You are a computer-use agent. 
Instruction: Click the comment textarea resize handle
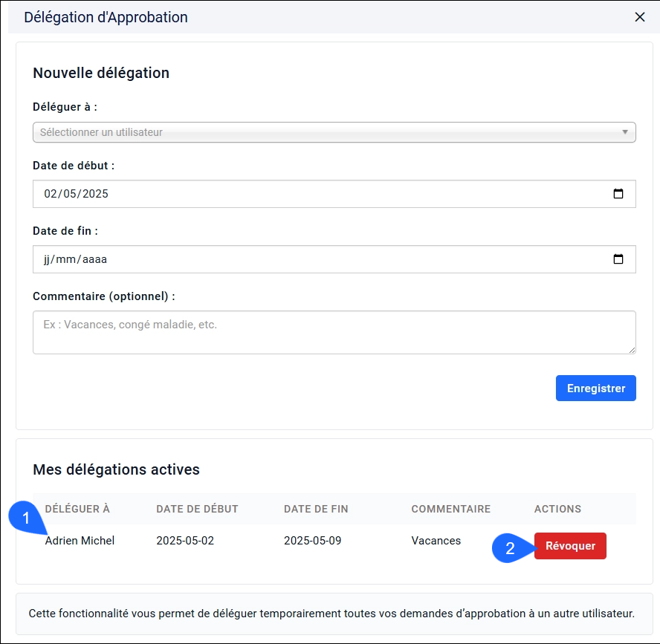point(632,350)
